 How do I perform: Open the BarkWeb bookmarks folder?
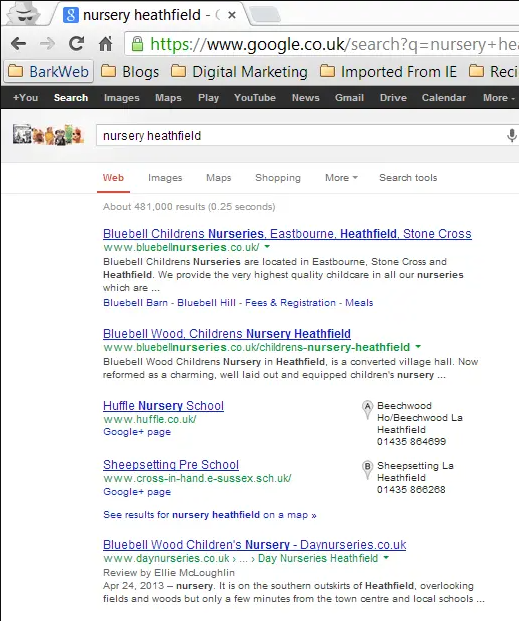click(48, 72)
